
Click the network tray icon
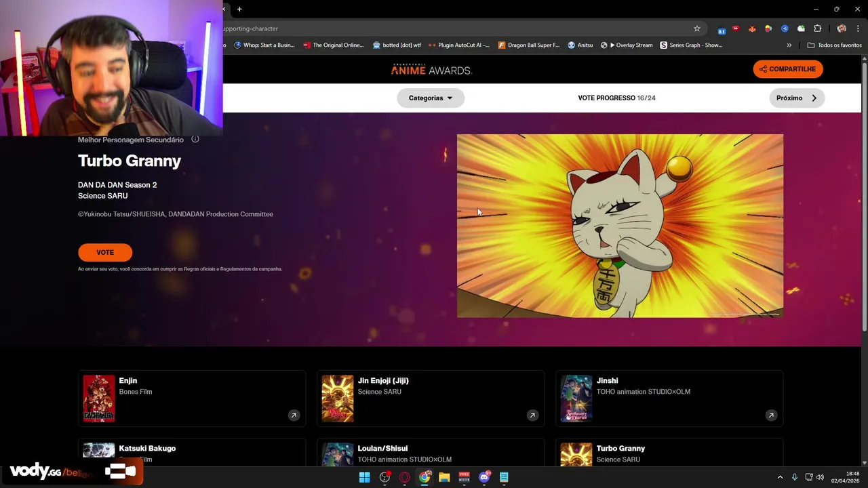[x=808, y=477]
